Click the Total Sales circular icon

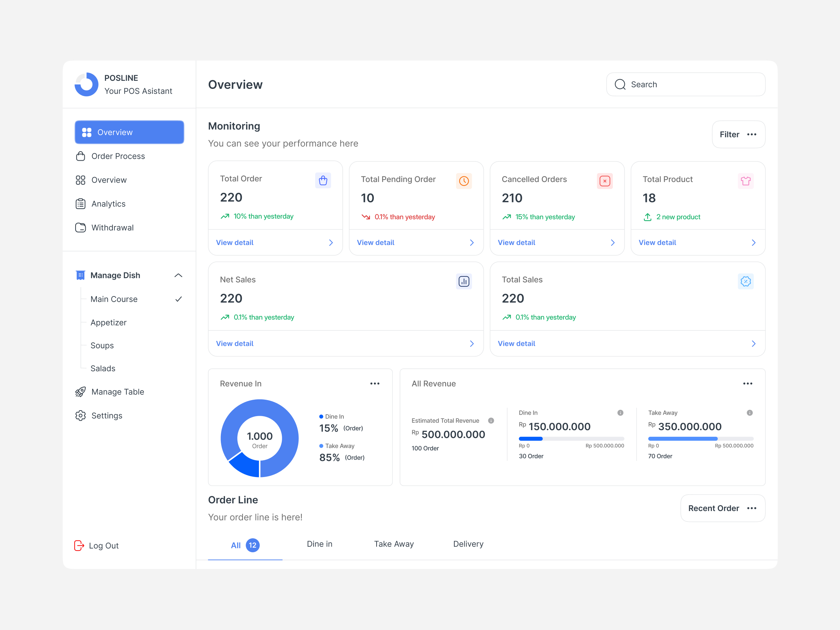pyautogui.click(x=745, y=281)
